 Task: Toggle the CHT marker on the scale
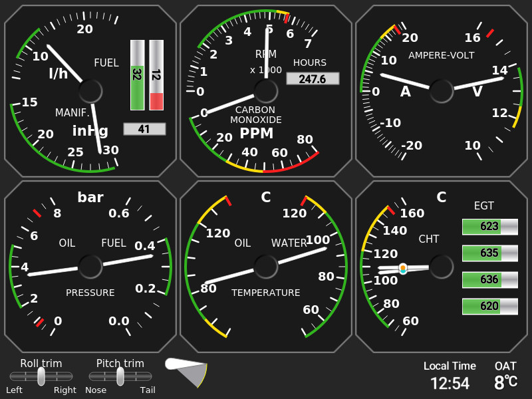click(x=402, y=267)
